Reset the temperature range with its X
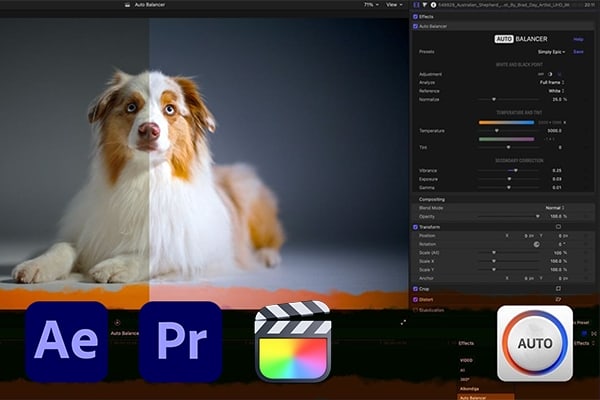 [565, 122]
